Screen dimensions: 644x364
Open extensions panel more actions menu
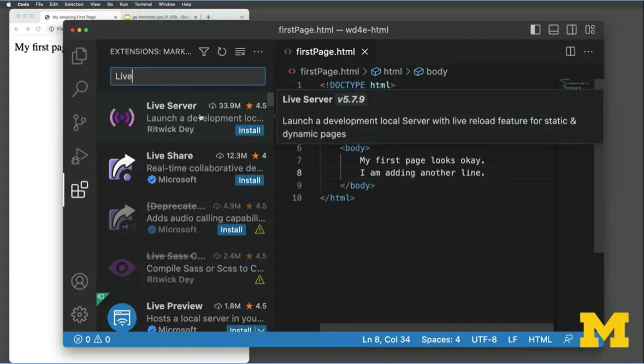[x=258, y=51]
